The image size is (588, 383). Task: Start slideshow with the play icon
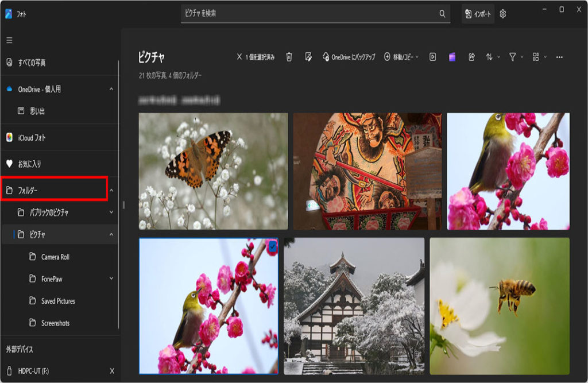tap(433, 57)
